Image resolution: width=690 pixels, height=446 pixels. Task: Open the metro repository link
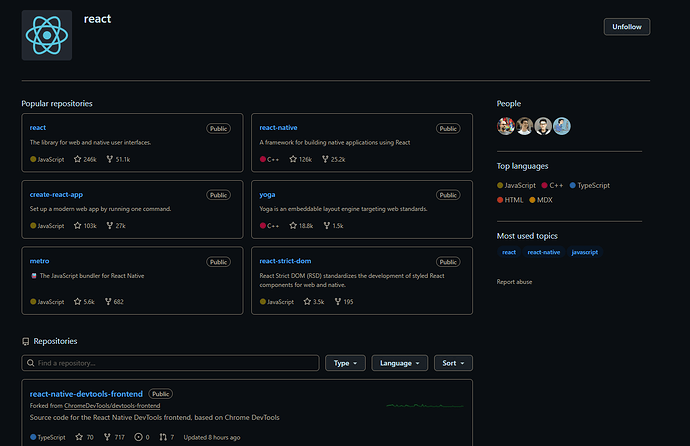point(40,261)
